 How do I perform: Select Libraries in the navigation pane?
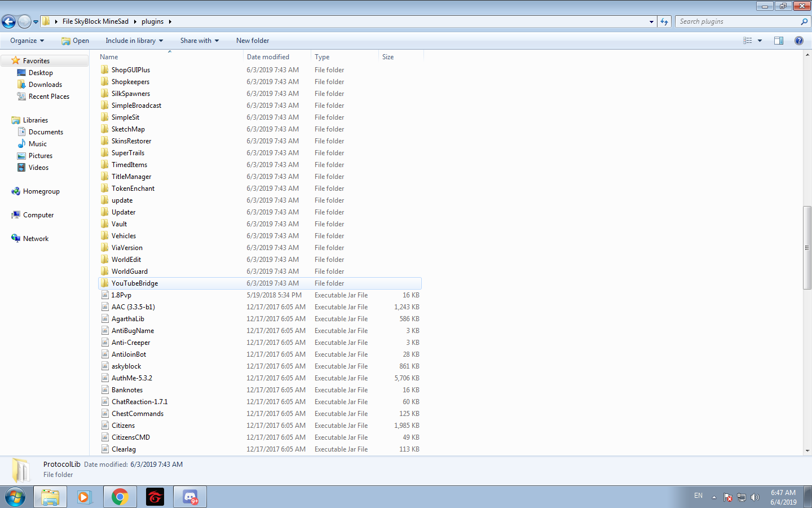pos(36,120)
